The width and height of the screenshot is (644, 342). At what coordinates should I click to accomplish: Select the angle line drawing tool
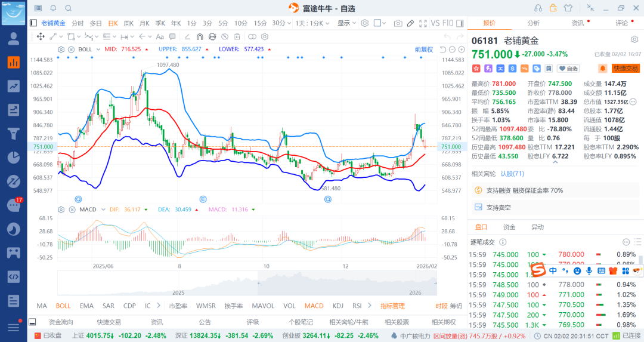coord(187,36)
